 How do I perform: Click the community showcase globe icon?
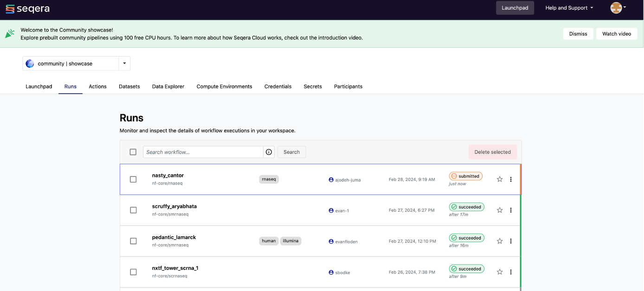click(x=30, y=63)
